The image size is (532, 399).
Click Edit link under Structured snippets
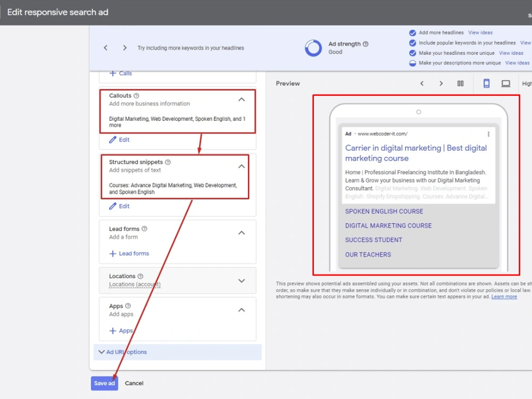click(x=124, y=206)
